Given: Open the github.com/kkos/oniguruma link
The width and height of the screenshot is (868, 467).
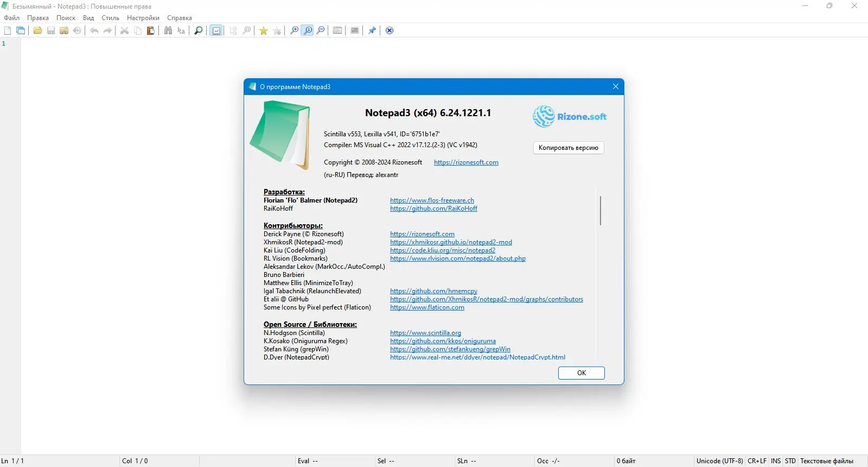Looking at the screenshot, I should [x=443, y=341].
